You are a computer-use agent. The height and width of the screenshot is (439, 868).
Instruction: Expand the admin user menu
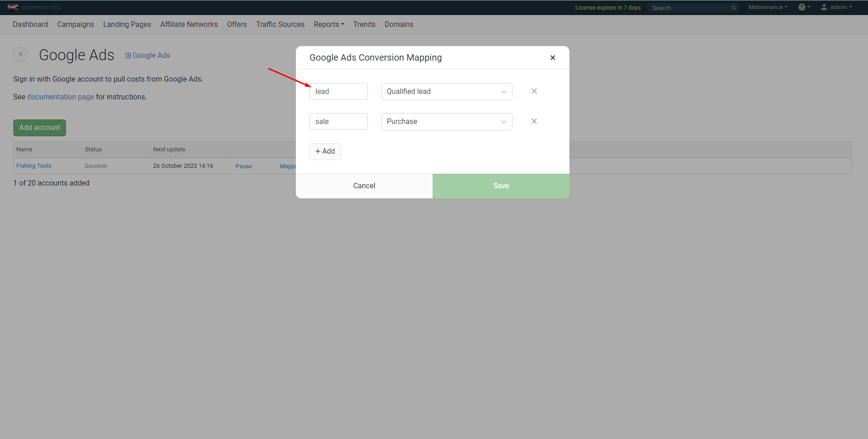click(837, 7)
